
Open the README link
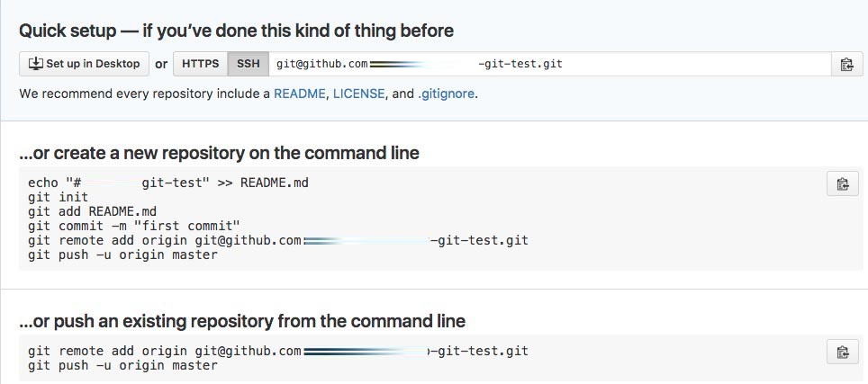(300, 94)
